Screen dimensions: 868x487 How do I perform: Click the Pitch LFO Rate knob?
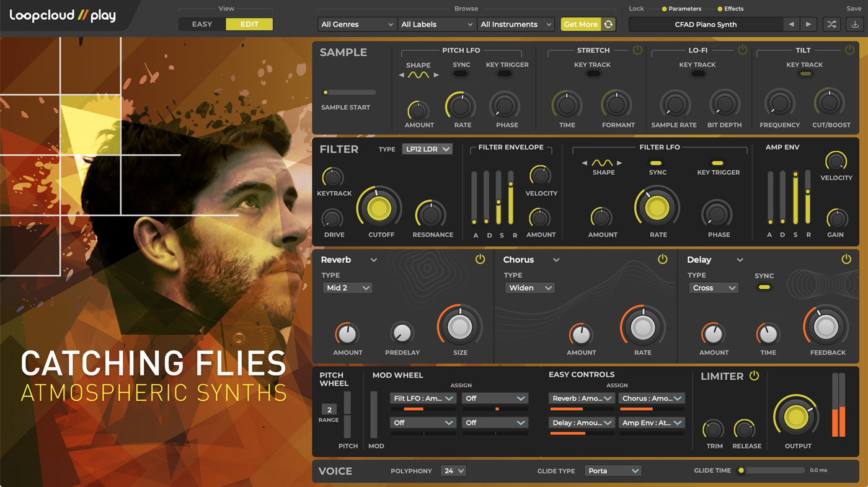(461, 106)
